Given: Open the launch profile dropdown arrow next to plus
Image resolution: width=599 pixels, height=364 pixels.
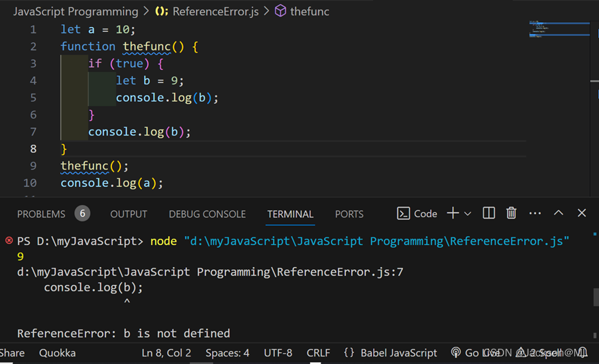Looking at the screenshot, I should (x=468, y=213).
